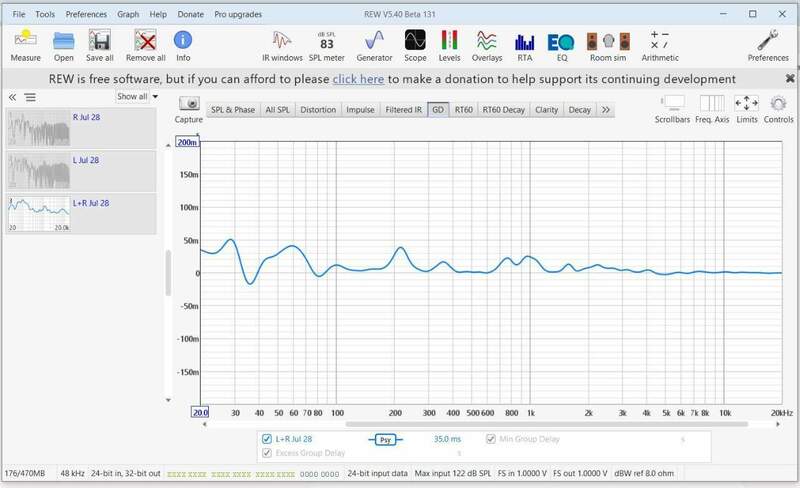Open a measurement file
800x488 pixels.
pyautogui.click(x=64, y=45)
